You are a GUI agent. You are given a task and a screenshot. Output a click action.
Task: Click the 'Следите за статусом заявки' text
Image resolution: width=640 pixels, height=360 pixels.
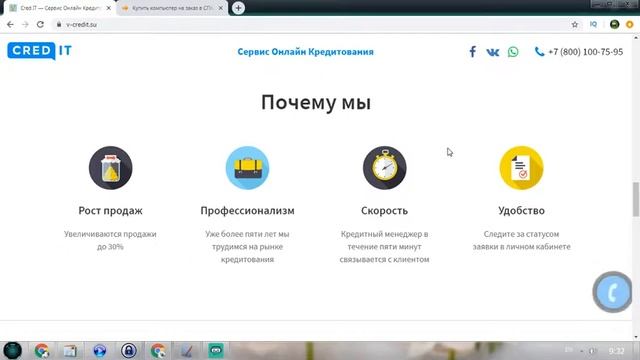521,240
